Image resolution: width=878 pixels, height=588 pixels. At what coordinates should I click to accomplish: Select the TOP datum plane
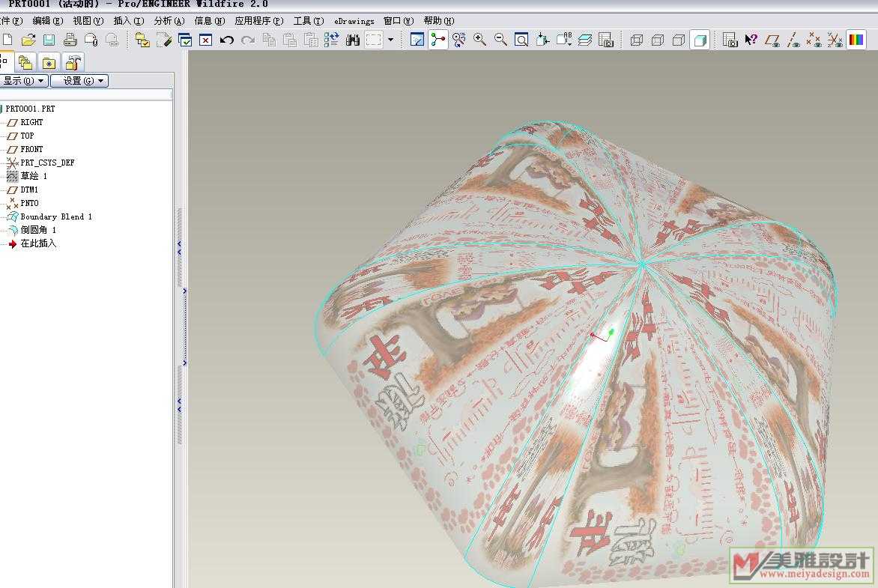(x=27, y=136)
